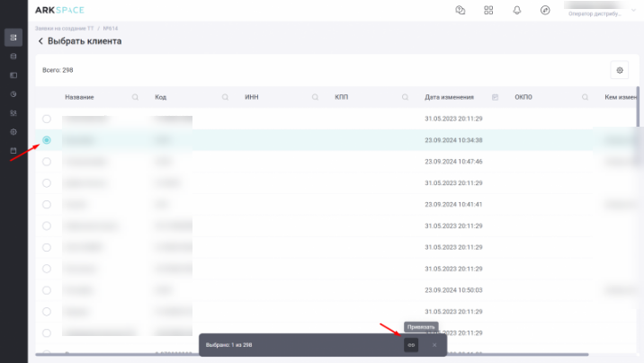644x363 pixels.
Task: Open the database icon in left sidebar
Action: point(13,57)
